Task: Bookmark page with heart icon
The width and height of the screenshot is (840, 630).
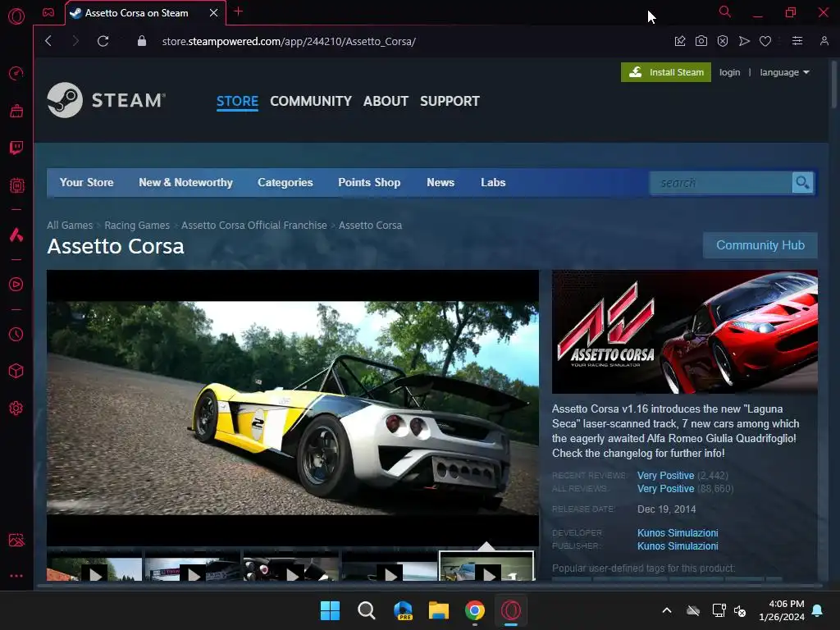Action: tap(765, 41)
